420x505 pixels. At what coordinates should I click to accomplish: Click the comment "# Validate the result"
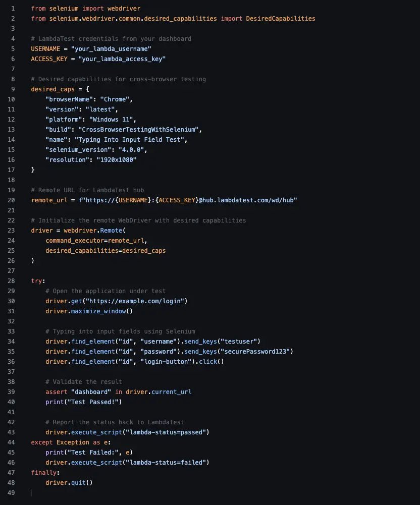83,381
